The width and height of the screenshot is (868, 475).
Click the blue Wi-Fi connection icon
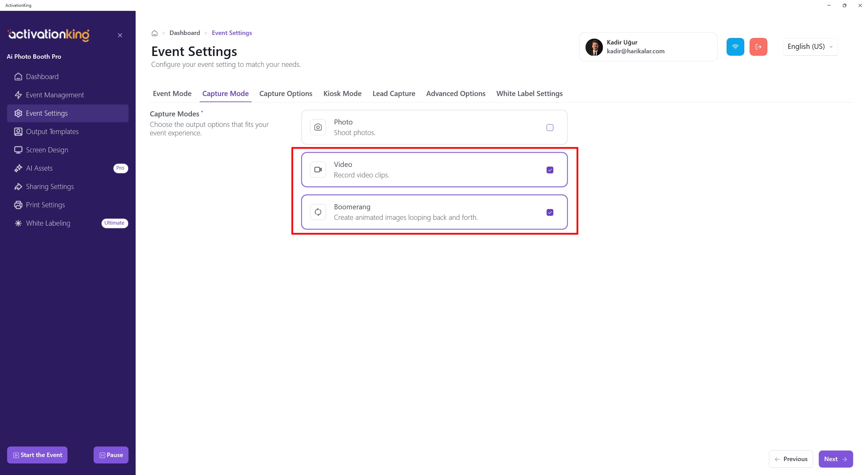[735, 47]
